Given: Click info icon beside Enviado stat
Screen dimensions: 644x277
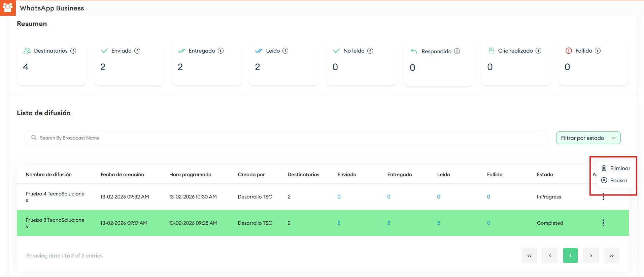Looking at the screenshot, I should (x=137, y=51).
